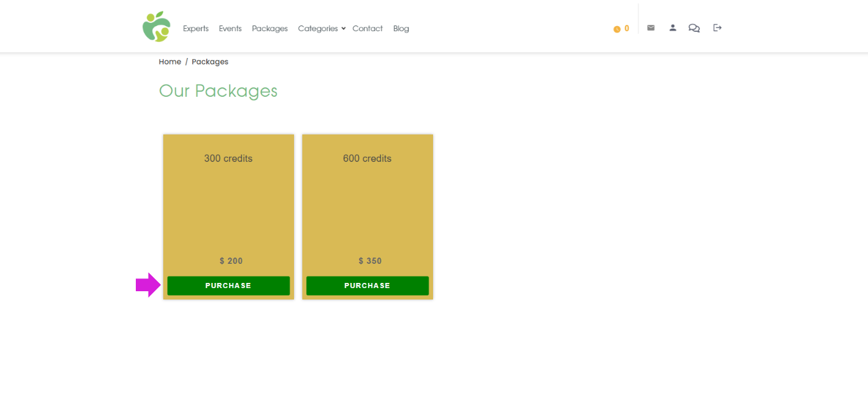Click Home breadcrumb link
Viewport: 868px width, 397px height.
pos(170,62)
